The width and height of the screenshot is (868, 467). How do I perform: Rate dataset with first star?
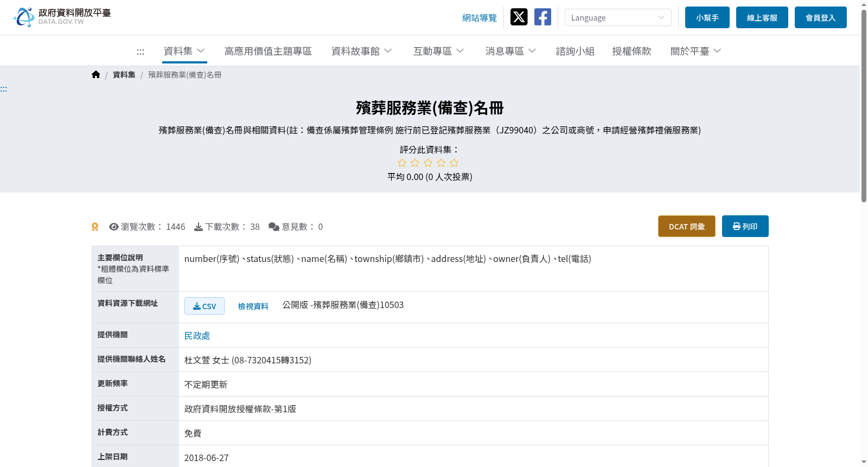402,163
